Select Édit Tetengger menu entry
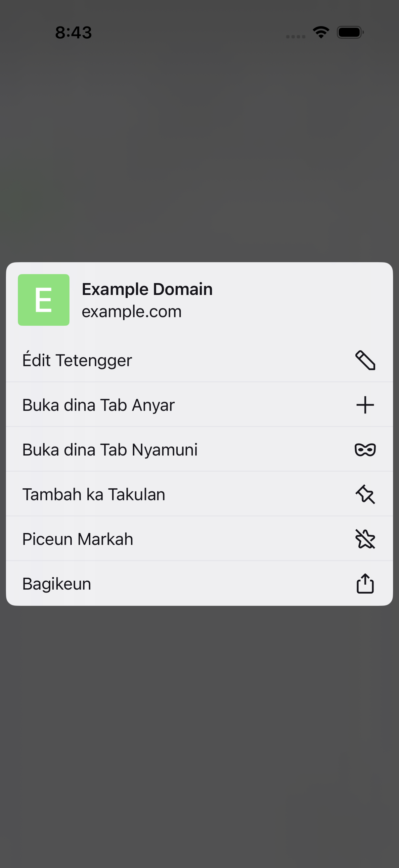 (199, 360)
